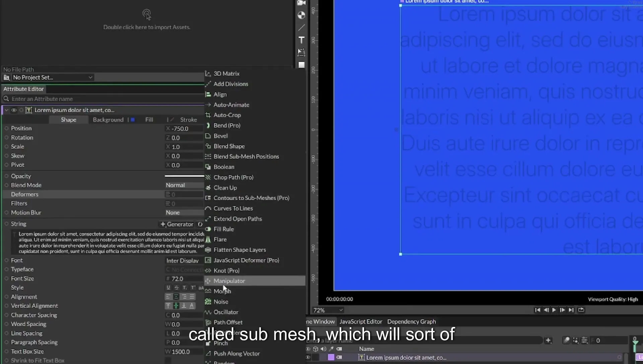The width and height of the screenshot is (643, 364).
Task: Adjust the Opacity slider
Action: [x=184, y=176]
